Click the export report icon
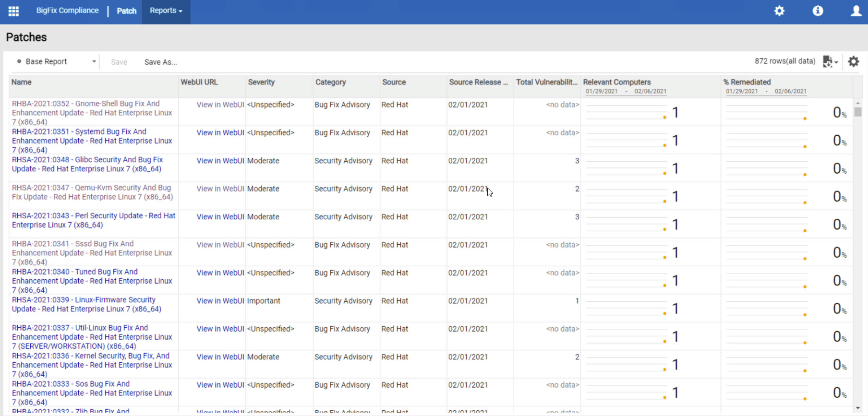 click(x=829, y=61)
